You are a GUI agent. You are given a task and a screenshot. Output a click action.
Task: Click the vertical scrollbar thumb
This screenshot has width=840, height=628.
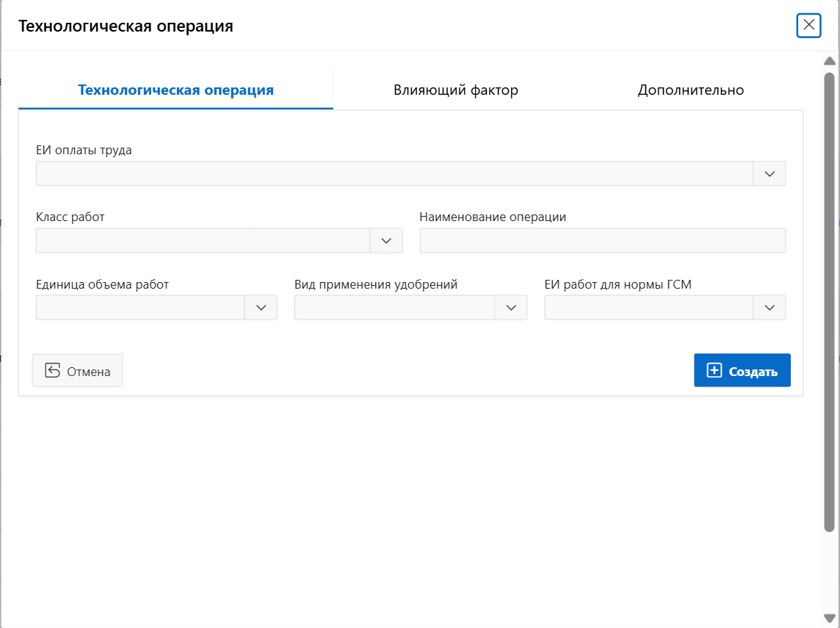pyautogui.click(x=830, y=301)
